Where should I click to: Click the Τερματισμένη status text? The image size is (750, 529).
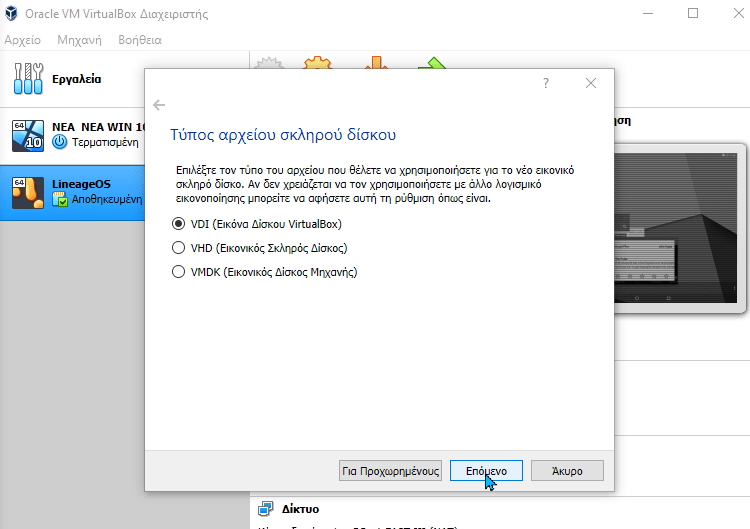click(105, 142)
